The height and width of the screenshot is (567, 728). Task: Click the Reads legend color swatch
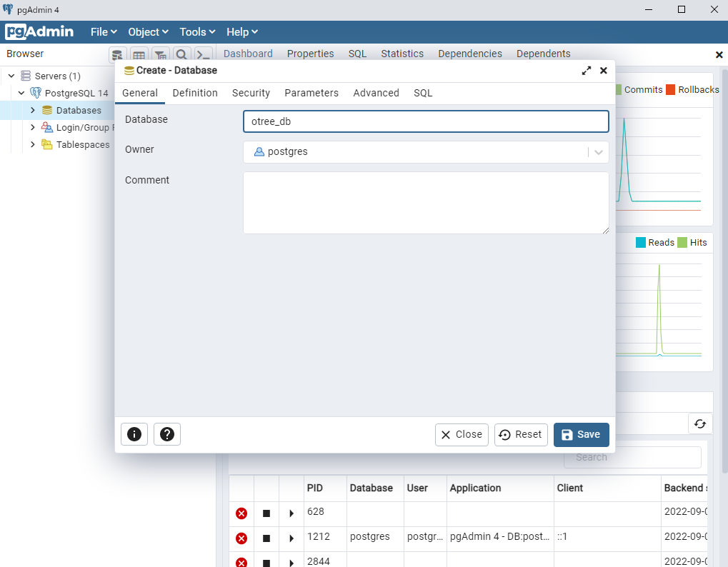point(641,242)
